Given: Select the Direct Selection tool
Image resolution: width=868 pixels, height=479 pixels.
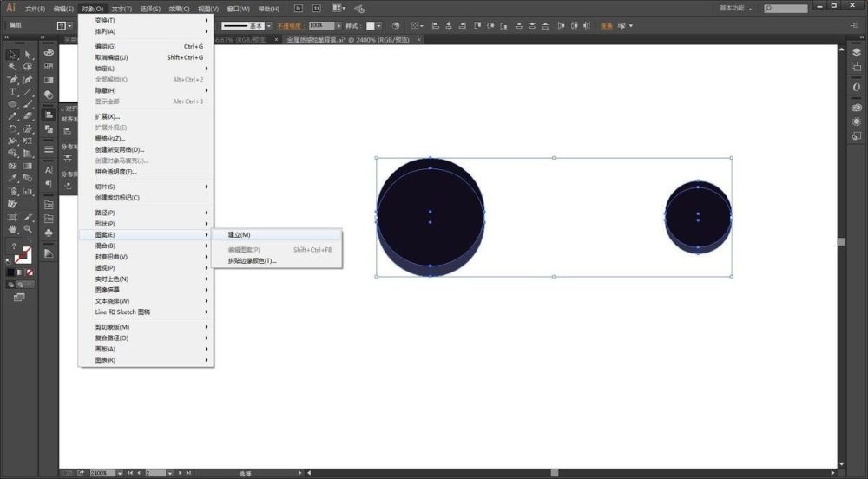Looking at the screenshot, I should 28,55.
